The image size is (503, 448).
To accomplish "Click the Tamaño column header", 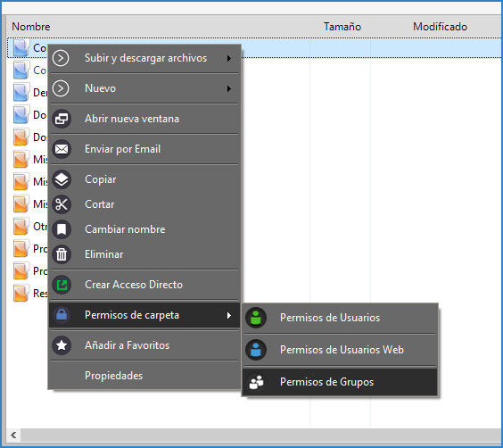I will (342, 27).
